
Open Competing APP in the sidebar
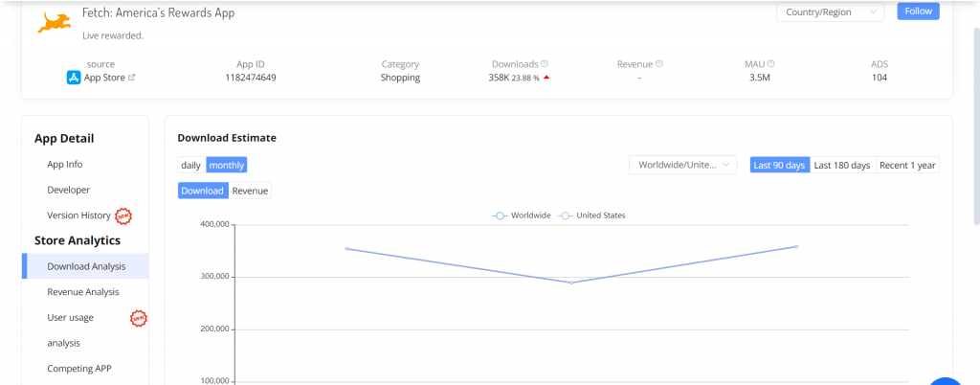[78, 368]
